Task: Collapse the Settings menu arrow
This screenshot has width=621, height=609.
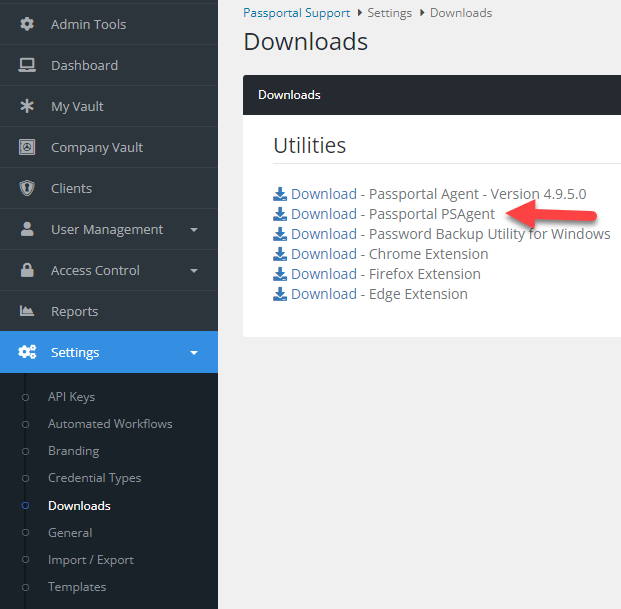Action: (194, 353)
